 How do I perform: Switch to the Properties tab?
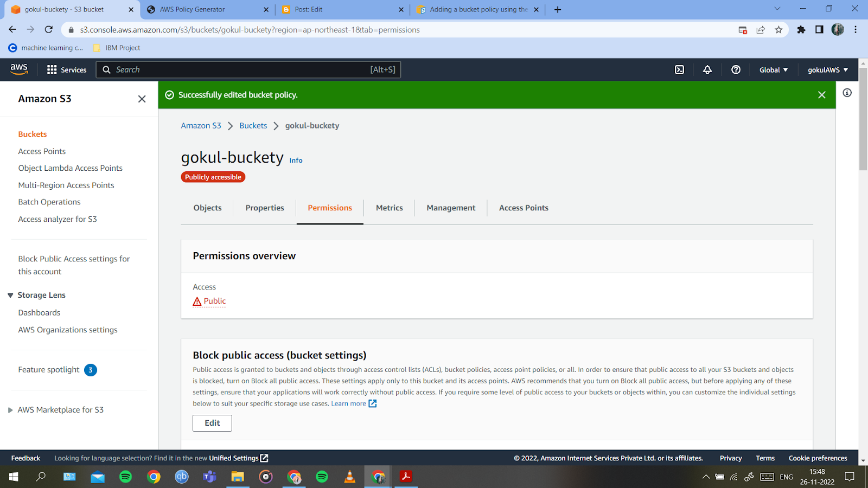click(265, 208)
